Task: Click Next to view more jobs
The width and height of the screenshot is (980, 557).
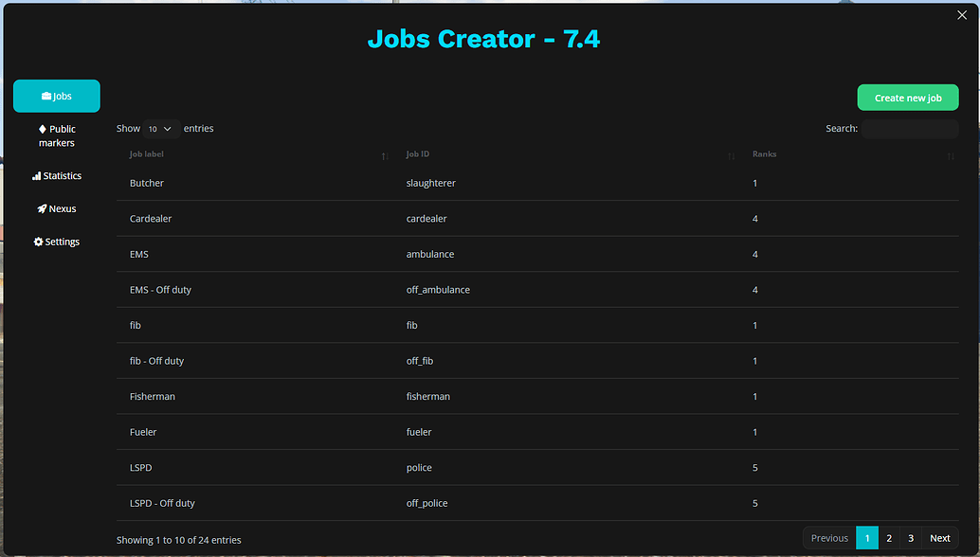Action: (939, 537)
